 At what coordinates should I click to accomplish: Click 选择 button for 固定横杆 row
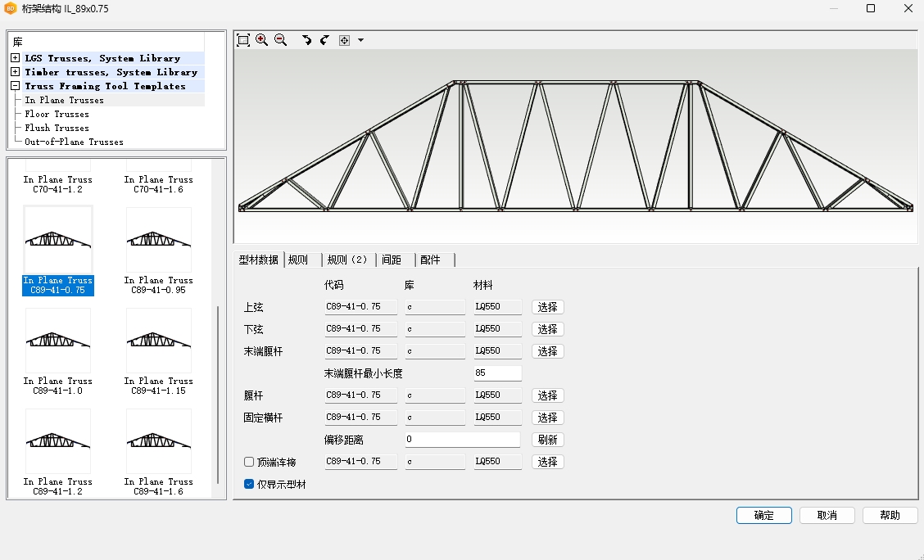547,418
